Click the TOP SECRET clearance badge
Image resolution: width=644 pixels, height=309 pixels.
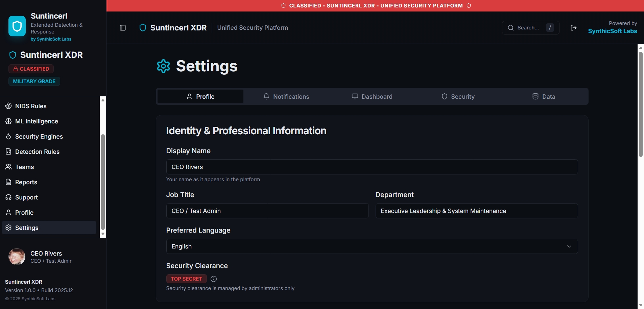tap(186, 279)
